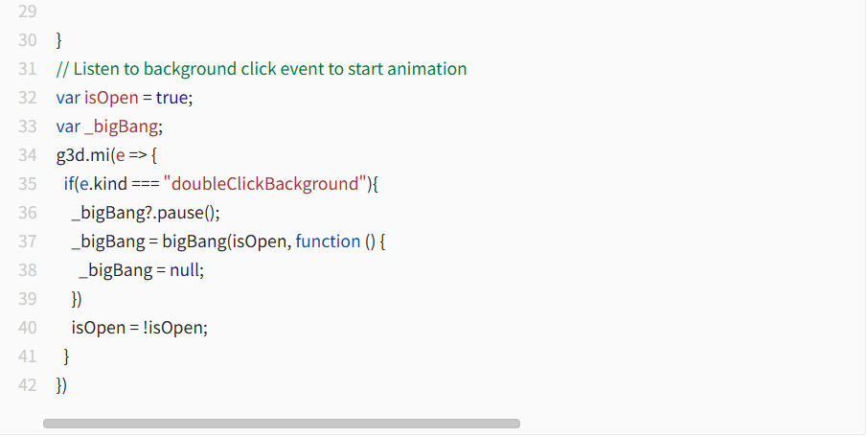Screen dimensions: 868x437
Task: Click the true keyword on line 32
Action: (x=172, y=98)
